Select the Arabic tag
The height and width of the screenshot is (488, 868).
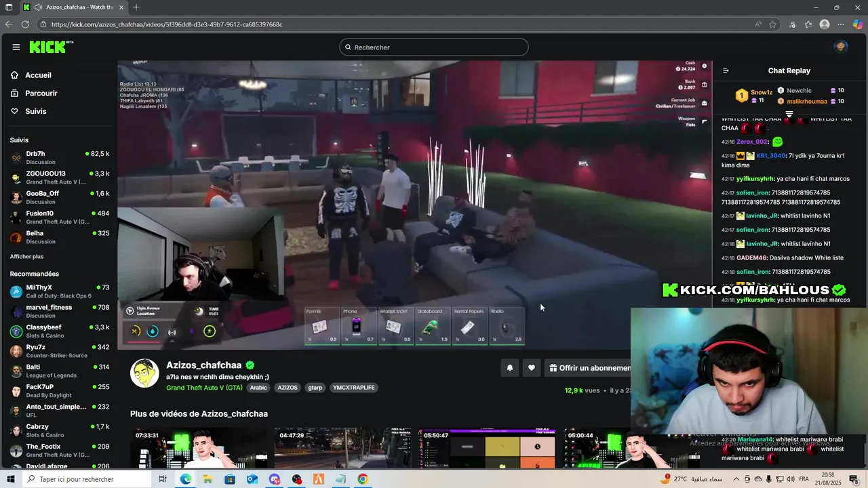(258, 388)
